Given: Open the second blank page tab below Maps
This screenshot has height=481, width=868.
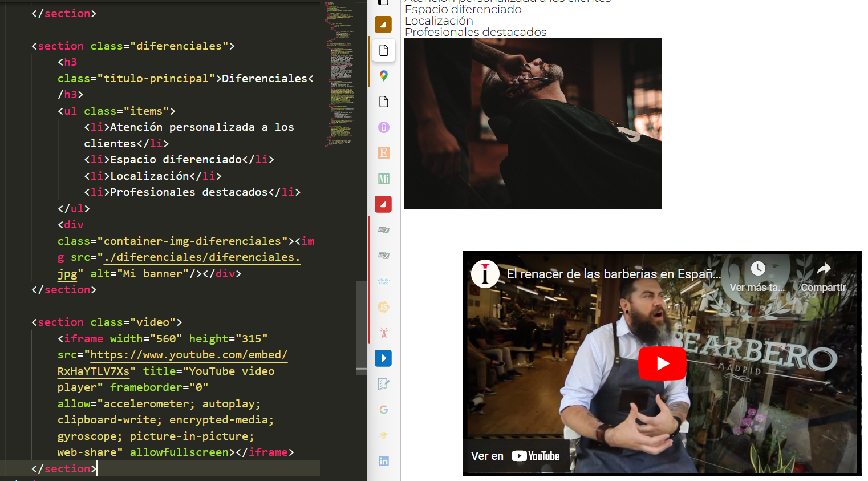Looking at the screenshot, I should pos(384,102).
